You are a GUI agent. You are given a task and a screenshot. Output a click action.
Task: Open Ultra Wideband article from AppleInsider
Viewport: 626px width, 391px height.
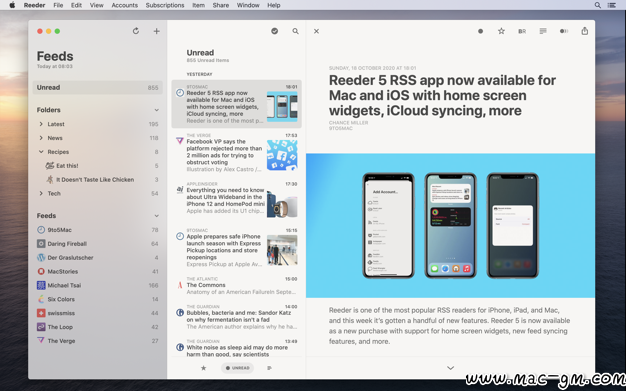(x=236, y=199)
